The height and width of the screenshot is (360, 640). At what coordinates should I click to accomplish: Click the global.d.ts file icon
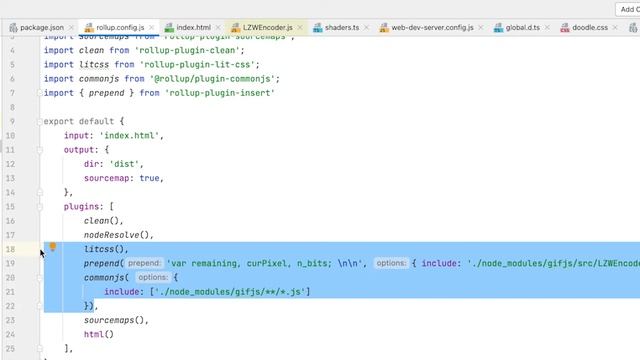pos(498,27)
